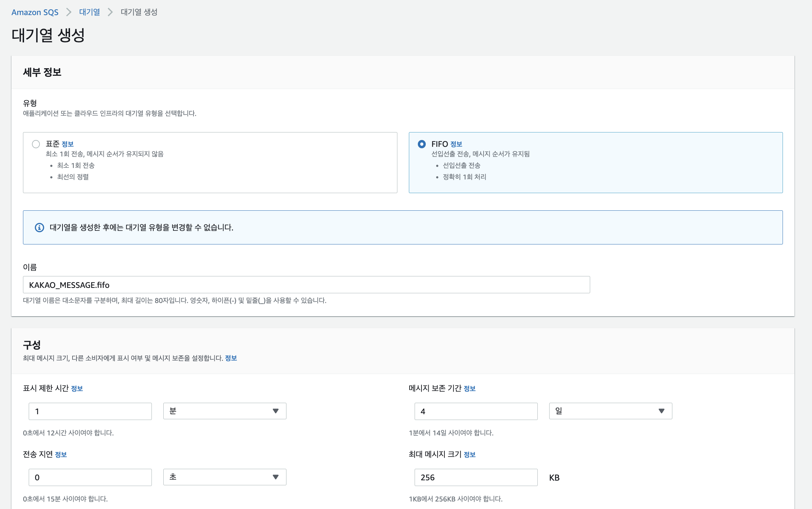Open 정보 link for 최대 메시지 크기

(470, 454)
